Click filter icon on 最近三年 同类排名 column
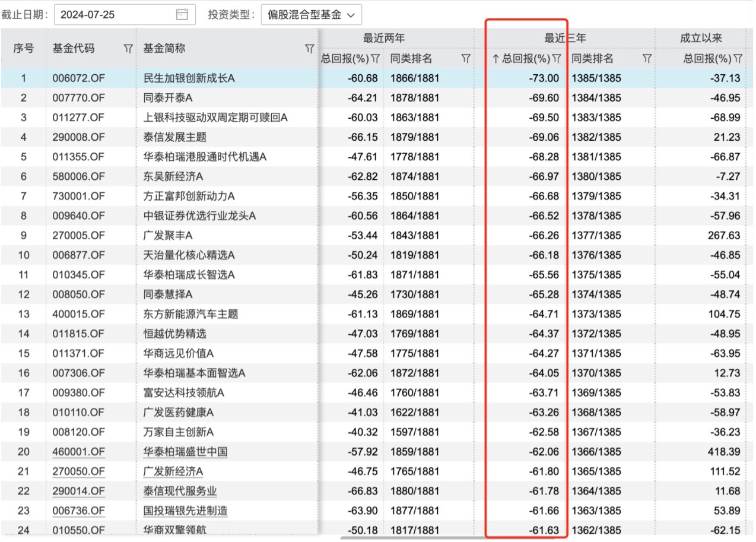Screen dimensions: 756x542 tap(647, 59)
